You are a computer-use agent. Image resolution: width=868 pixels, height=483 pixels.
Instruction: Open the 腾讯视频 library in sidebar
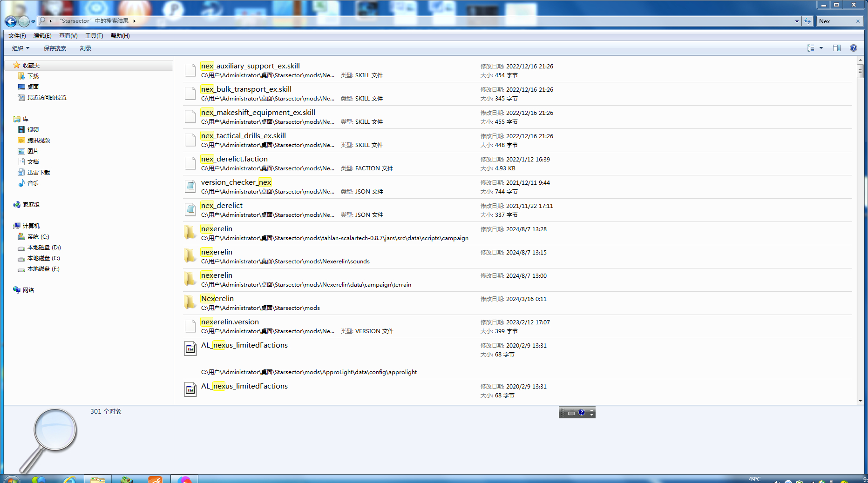[x=38, y=140]
